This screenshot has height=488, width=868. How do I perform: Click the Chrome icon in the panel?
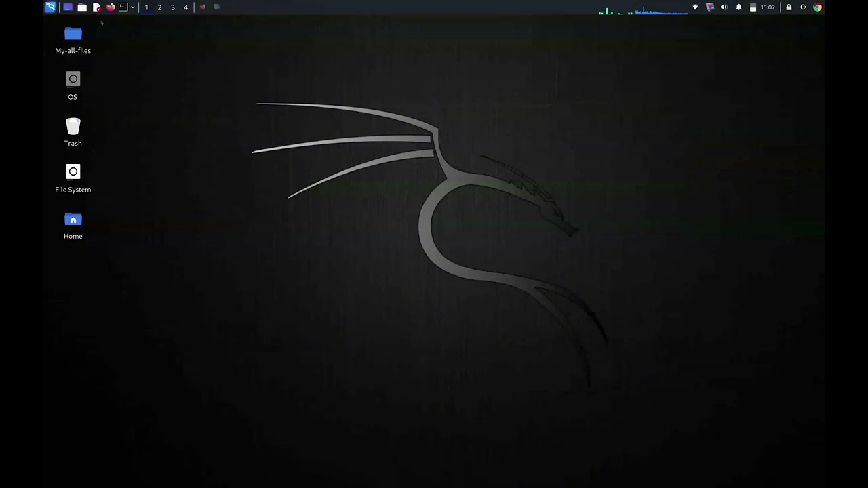coord(817,7)
